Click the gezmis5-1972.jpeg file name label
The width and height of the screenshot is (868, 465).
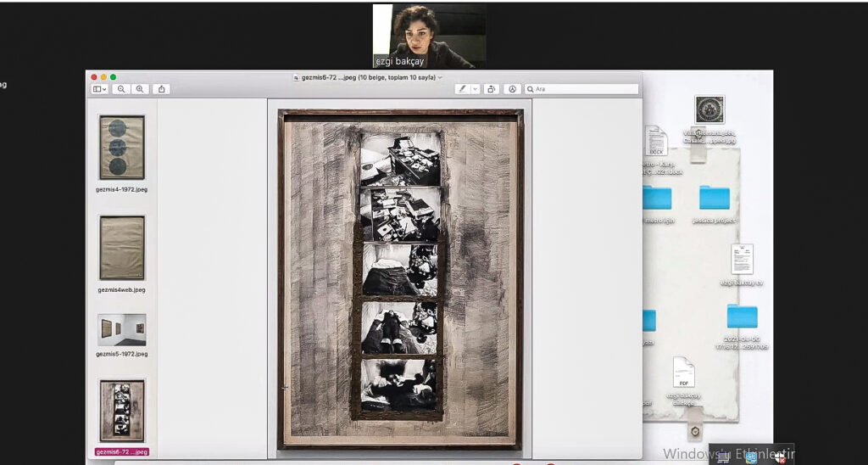tap(122, 354)
